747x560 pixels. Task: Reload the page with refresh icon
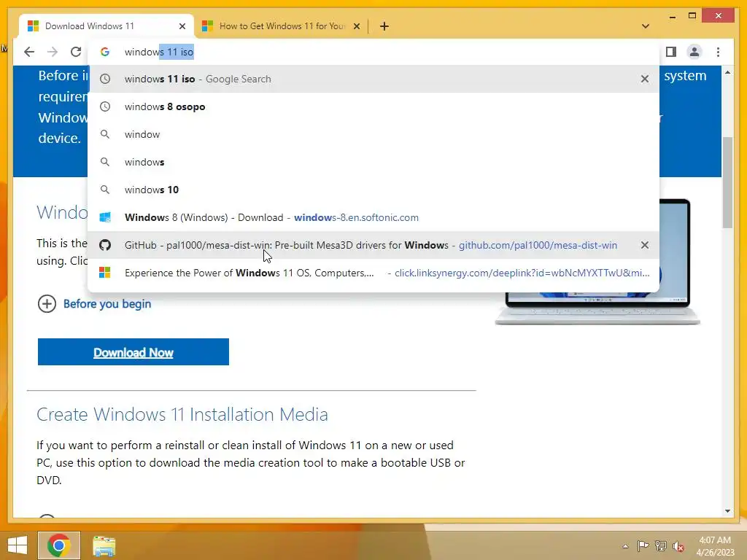76,52
